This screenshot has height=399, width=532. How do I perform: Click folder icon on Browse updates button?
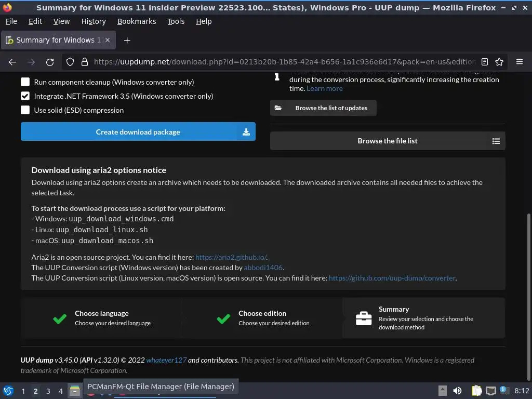point(278,108)
